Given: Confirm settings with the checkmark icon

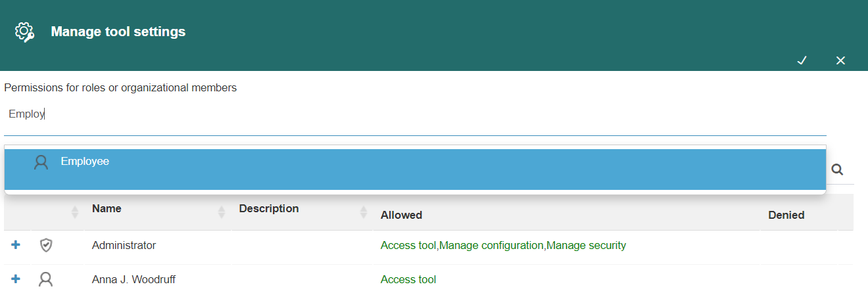Looking at the screenshot, I should 802,60.
